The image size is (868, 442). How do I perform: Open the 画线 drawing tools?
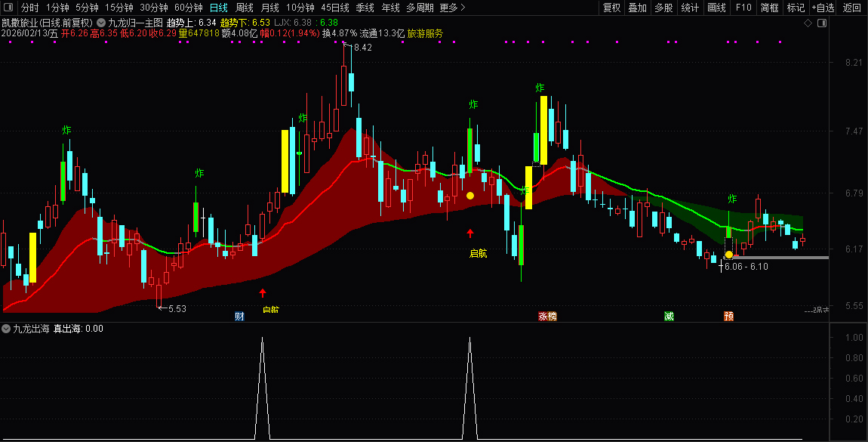click(x=717, y=8)
